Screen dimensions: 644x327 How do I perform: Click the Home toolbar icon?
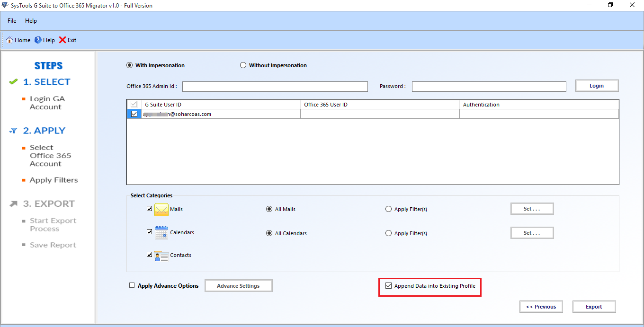pos(9,40)
